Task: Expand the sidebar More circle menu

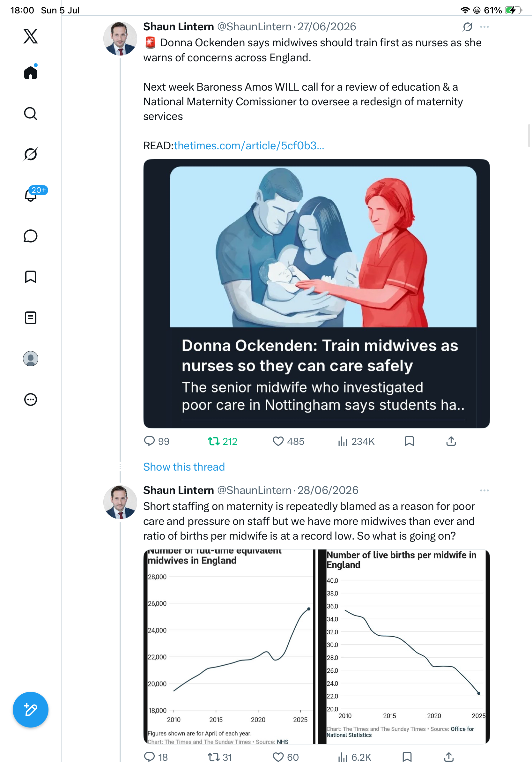Action: [31, 400]
